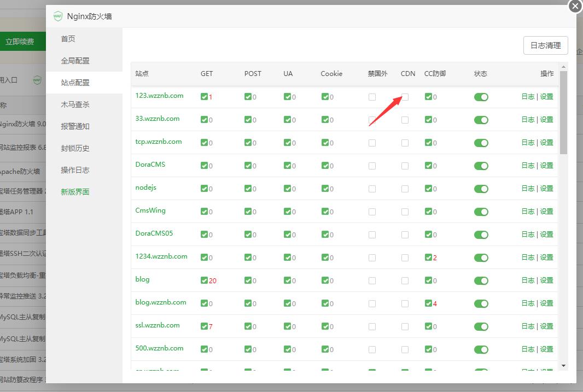The width and height of the screenshot is (583, 392).
Task: Open 日志 for DoraCMS
Action: point(528,166)
